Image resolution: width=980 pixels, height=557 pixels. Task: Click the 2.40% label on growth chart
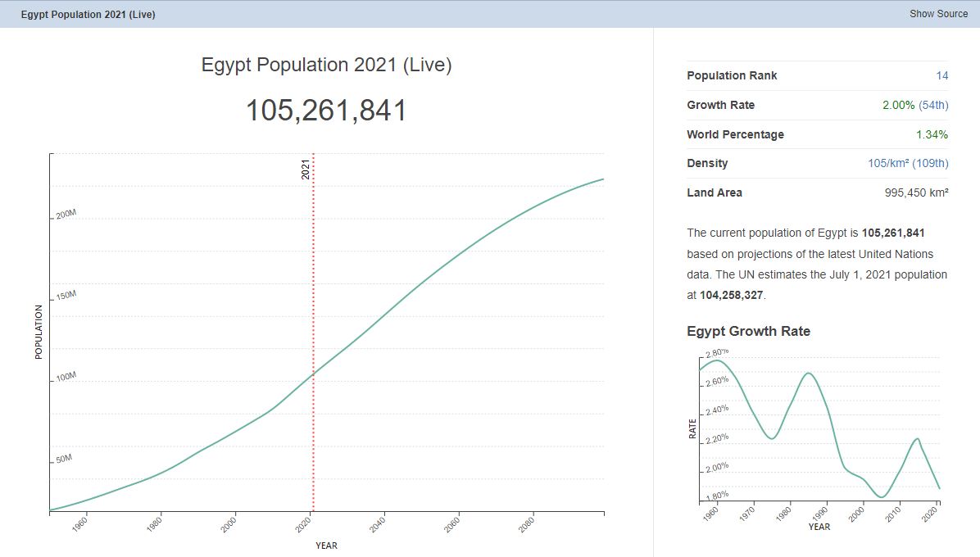pos(717,410)
